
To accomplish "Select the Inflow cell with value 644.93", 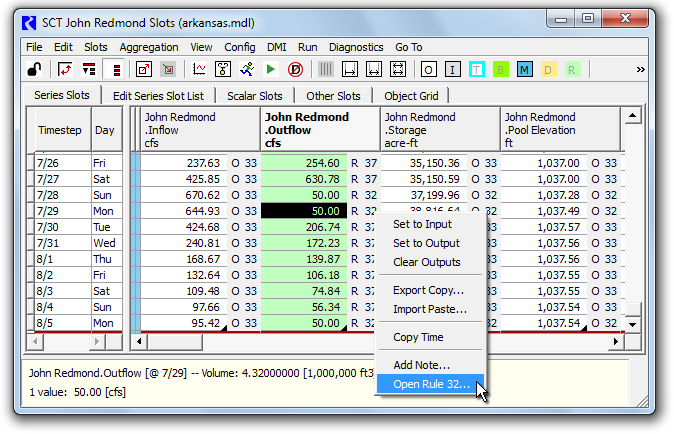I will pos(184,211).
